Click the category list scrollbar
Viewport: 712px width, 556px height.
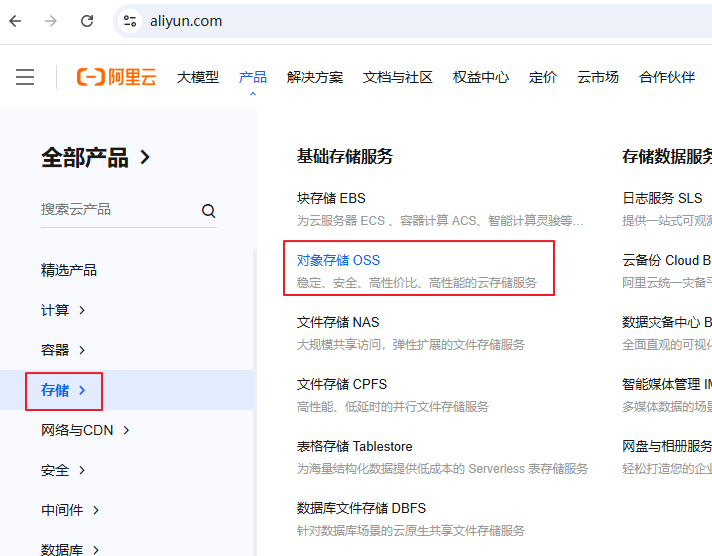[255, 403]
